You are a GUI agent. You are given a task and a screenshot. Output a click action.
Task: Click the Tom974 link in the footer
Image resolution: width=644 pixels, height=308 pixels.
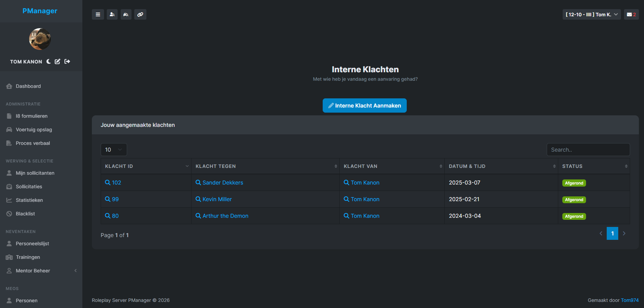pyautogui.click(x=630, y=300)
